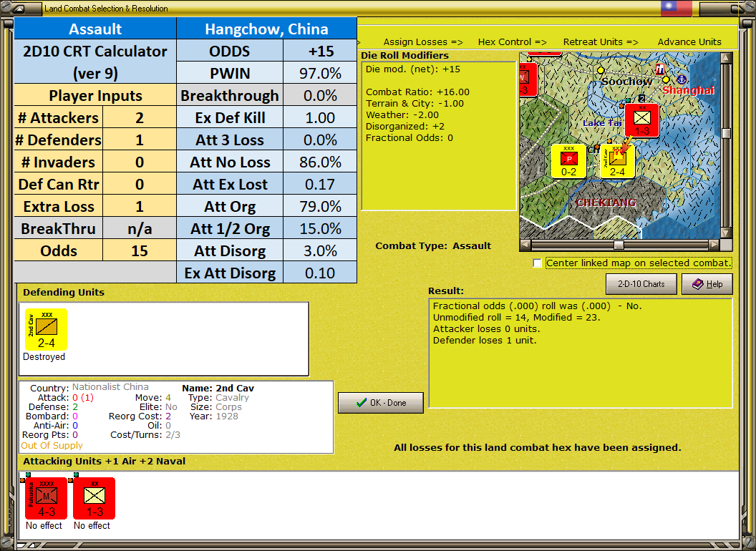Viewport: 756px width, 551px height.
Task: Click the ODDS value +15
Action: tap(320, 51)
